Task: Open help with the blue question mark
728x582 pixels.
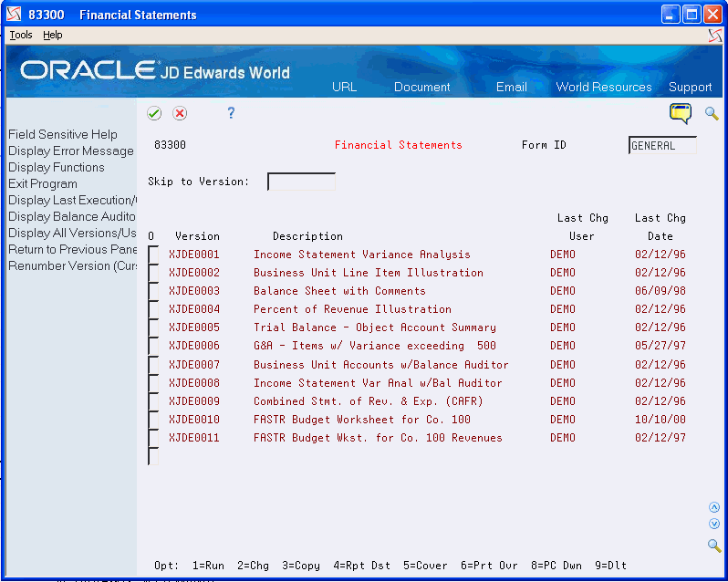Action: (x=231, y=113)
